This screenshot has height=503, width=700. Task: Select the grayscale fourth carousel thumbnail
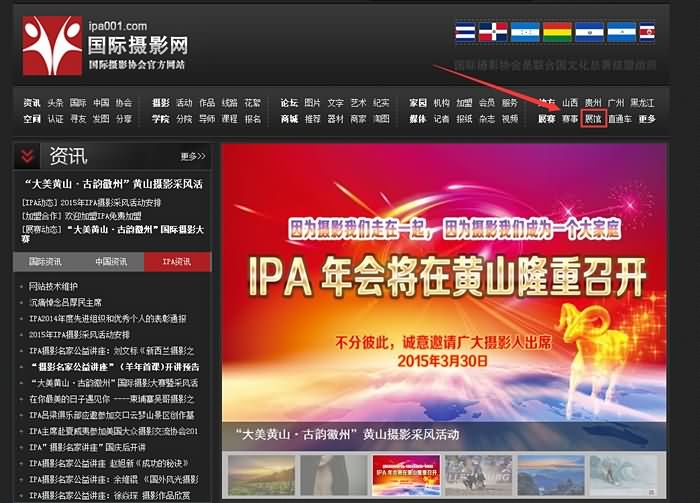click(479, 475)
